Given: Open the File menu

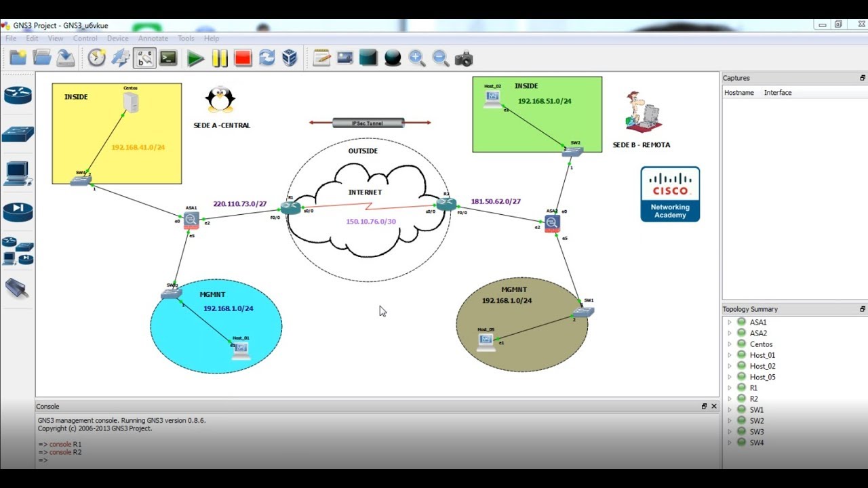Looking at the screenshot, I should (11, 39).
